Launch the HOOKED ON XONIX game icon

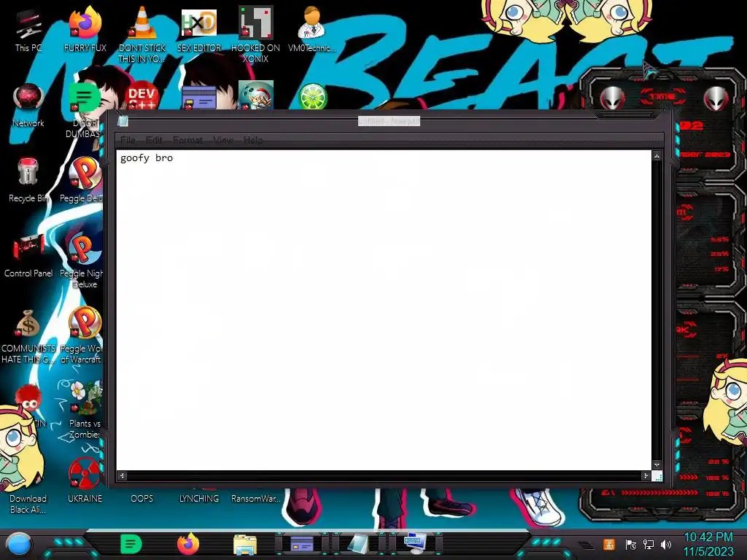(x=255, y=34)
